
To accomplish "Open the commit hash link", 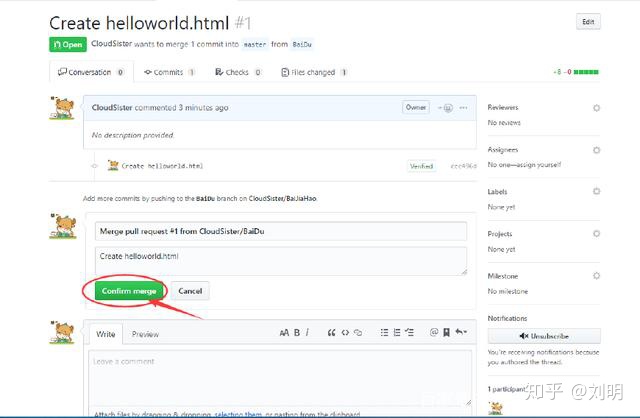I will (463, 166).
